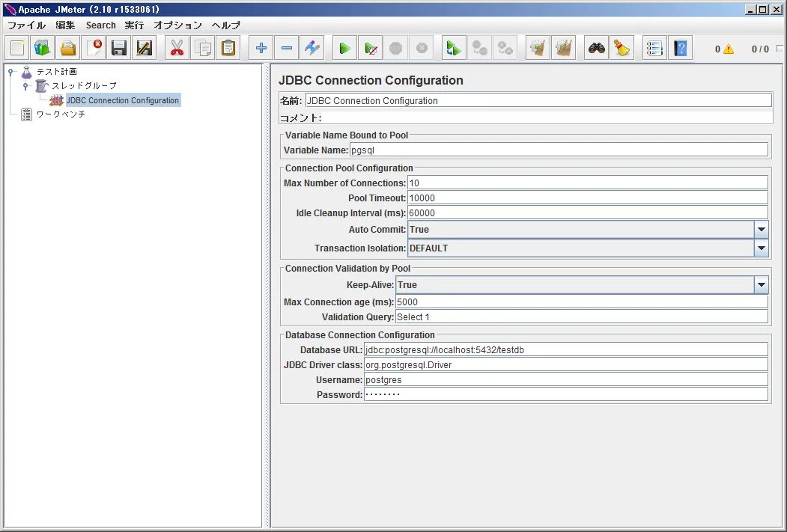
Task: Open the 実行 menu
Action: click(x=134, y=25)
